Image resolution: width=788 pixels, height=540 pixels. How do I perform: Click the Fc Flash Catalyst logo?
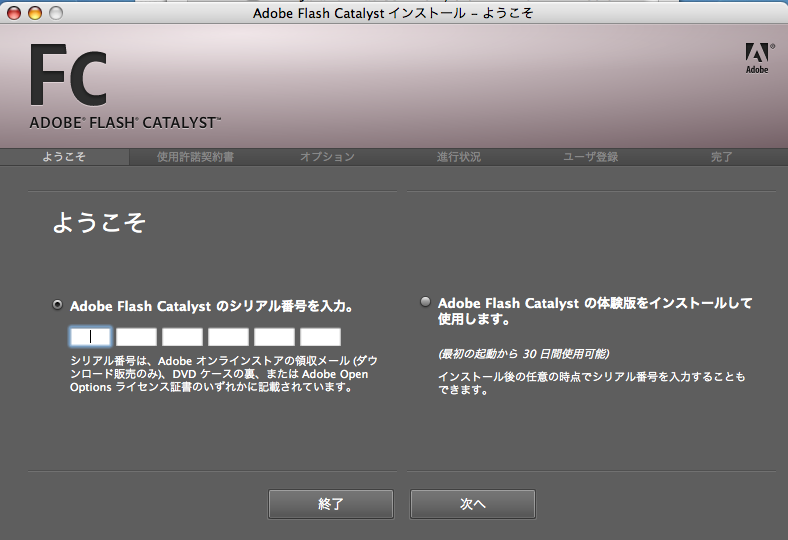click(68, 75)
